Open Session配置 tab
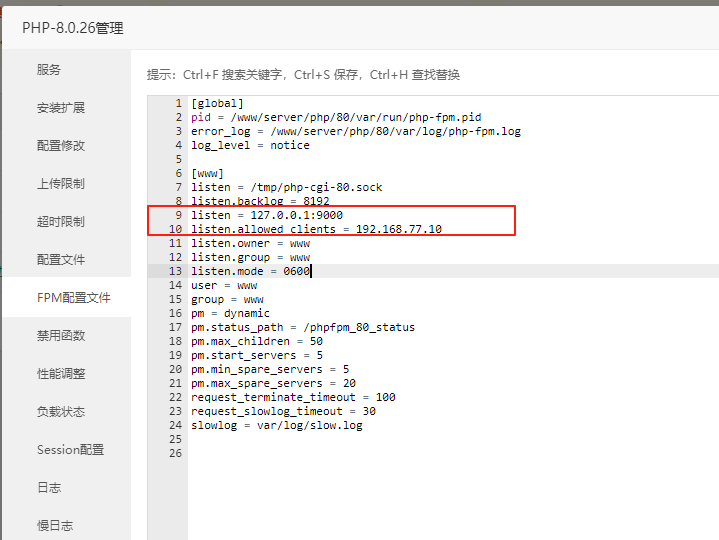Image resolution: width=719 pixels, height=540 pixels. (70, 449)
